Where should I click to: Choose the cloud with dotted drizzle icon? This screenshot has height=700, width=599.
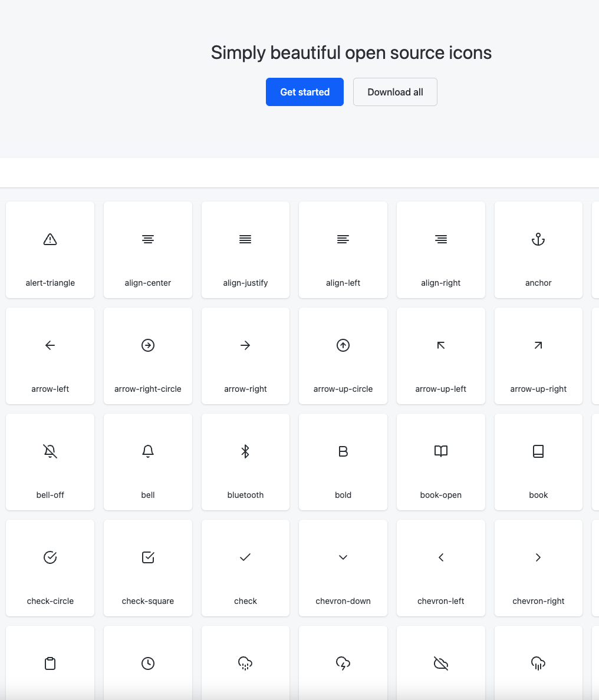[245, 663]
